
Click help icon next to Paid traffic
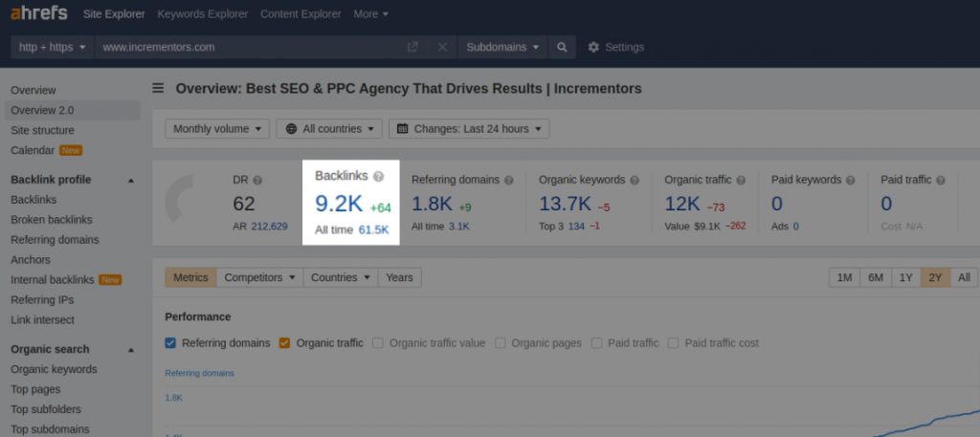point(940,180)
